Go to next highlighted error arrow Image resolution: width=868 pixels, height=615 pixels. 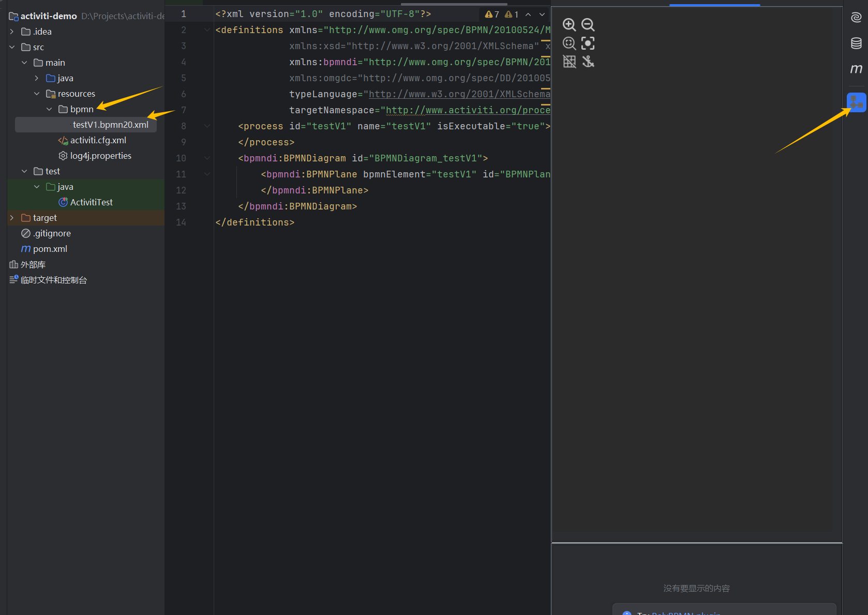point(542,14)
